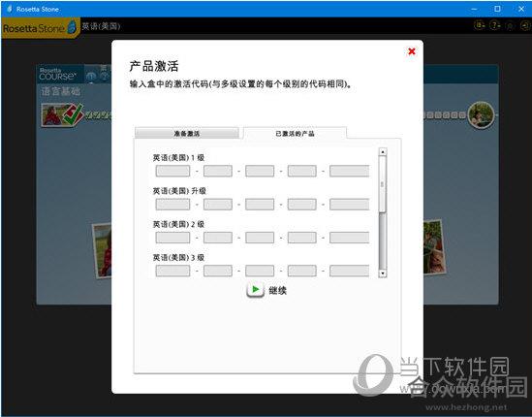Open the Rosetta Course tab in background
The width and height of the screenshot is (532, 417).
(x=60, y=74)
